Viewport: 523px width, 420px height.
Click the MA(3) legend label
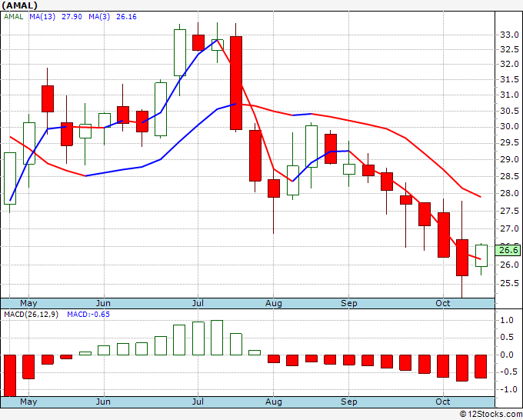[x=99, y=17]
